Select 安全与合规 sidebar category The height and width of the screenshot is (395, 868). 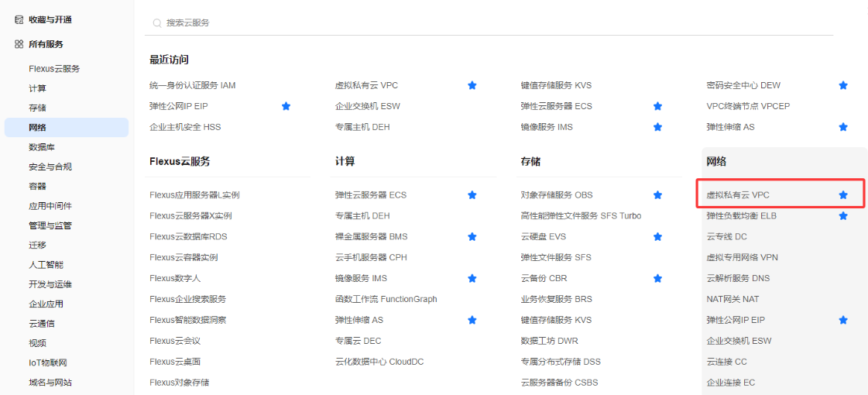click(x=50, y=167)
